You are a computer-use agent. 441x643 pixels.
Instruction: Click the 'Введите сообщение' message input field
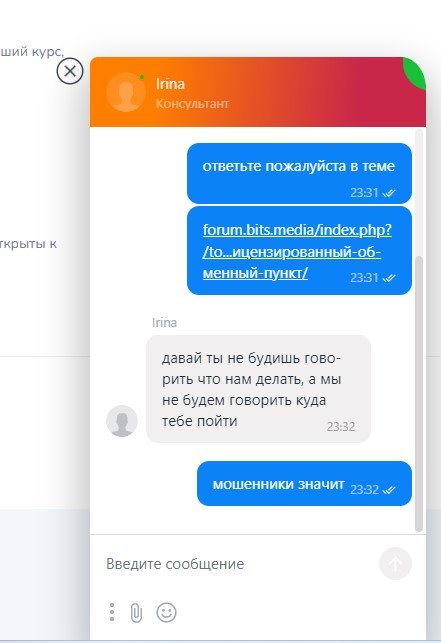(238, 564)
